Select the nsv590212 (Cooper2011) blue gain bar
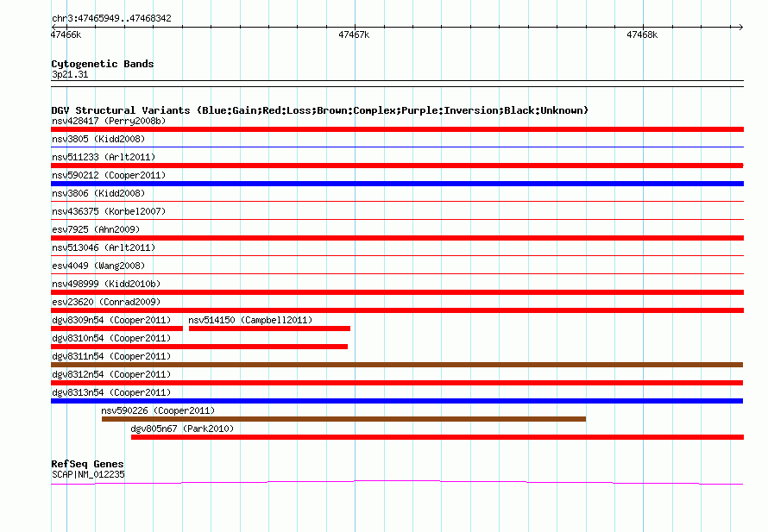This screenshot has width=768, height=532. 397,184
